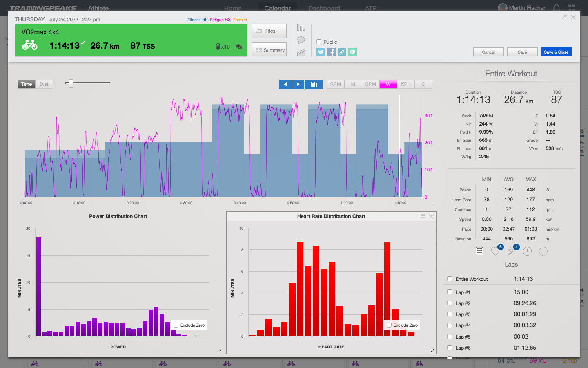Click the graph zoom slider handle

click(71, 83)
